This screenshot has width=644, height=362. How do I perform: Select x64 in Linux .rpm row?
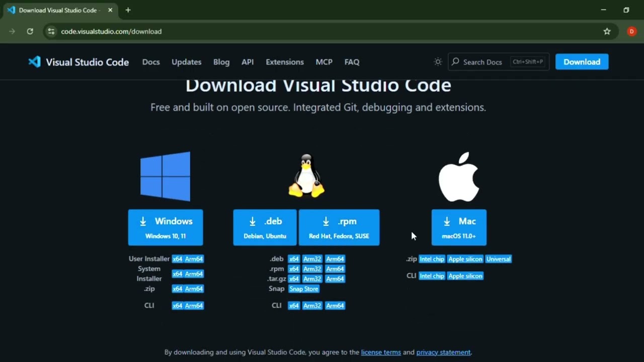pos(294,269)
